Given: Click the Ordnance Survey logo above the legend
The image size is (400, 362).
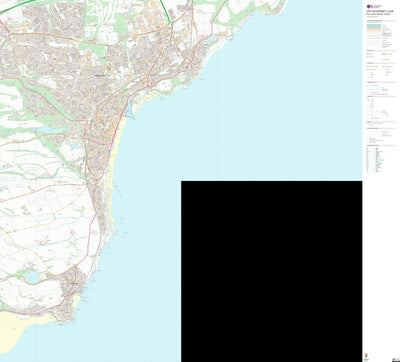Looking at the screenshot, I should coord(374,6).
